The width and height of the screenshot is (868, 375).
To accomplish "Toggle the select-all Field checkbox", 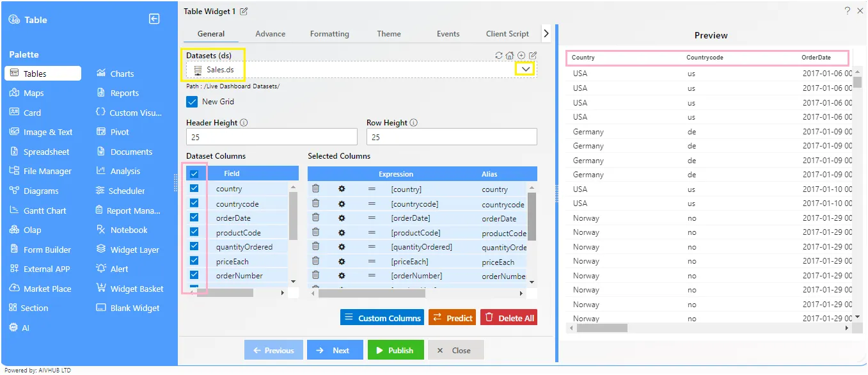I will pyautogui.click(x=194, y=173).
